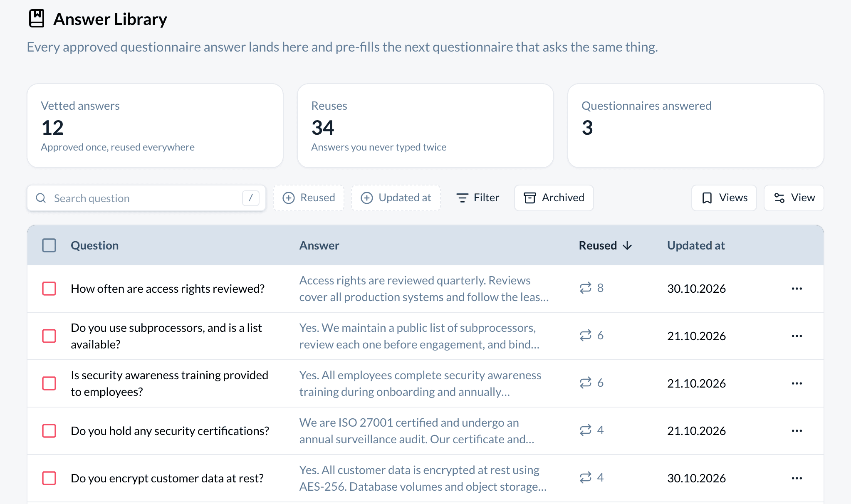
Task: Open the Reuses stat card
Action: tap(425, 126)
